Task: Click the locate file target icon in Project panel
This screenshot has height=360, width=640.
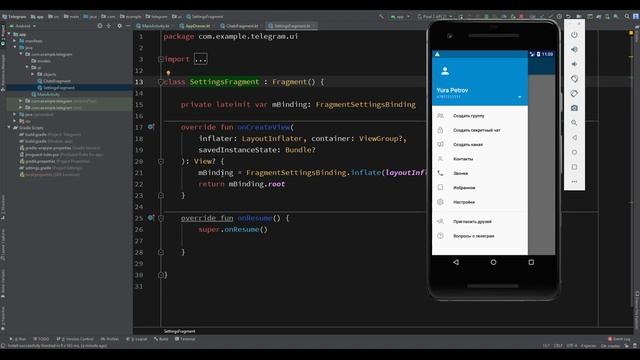Action: pos(100,26)
